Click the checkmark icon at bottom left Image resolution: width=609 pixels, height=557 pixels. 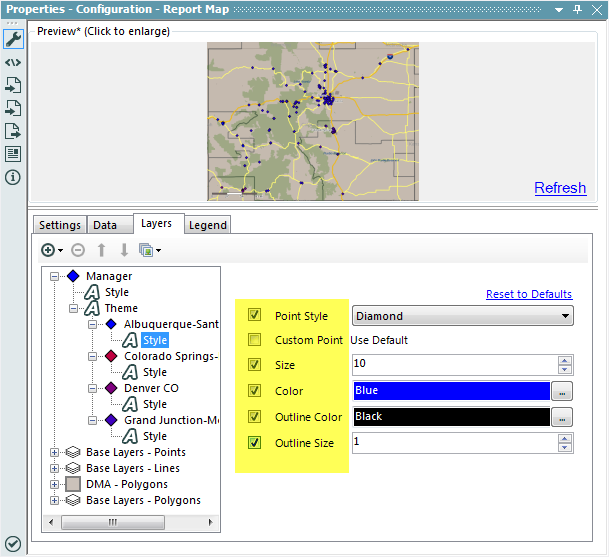coord(13,544)
